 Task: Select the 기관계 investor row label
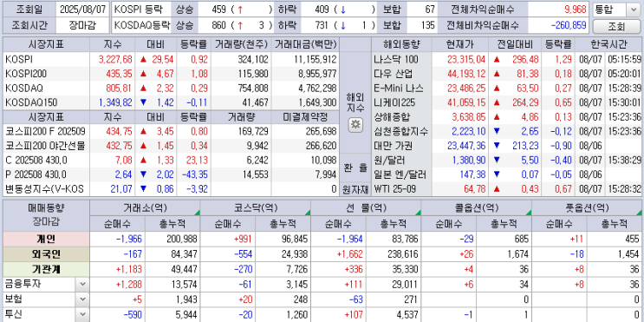pyautogui.click(x=46, y=269)
